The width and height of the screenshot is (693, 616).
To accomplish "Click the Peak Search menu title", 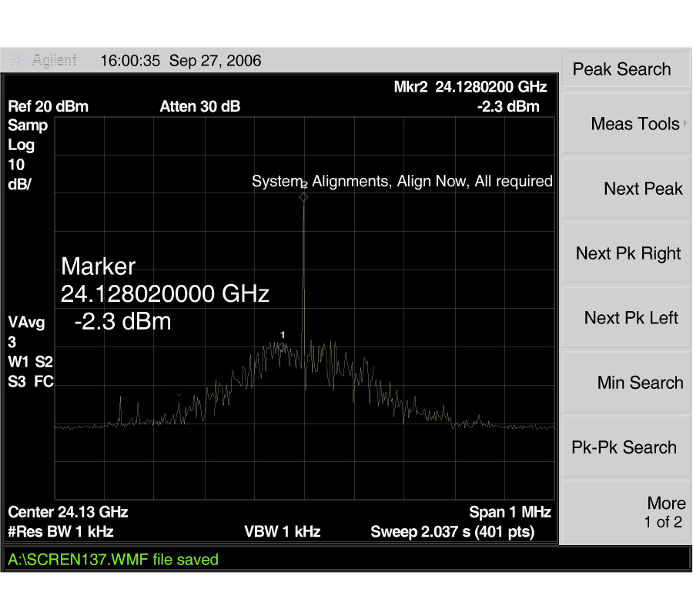I will point(621,69).
